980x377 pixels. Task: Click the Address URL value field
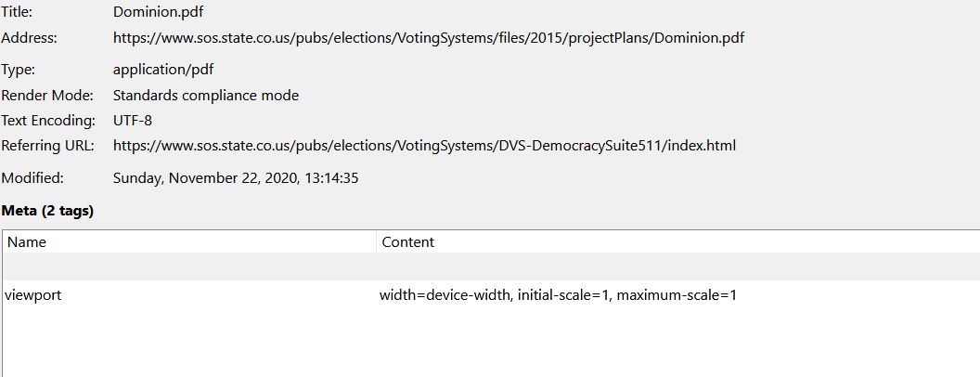click(x=428, y=38)
